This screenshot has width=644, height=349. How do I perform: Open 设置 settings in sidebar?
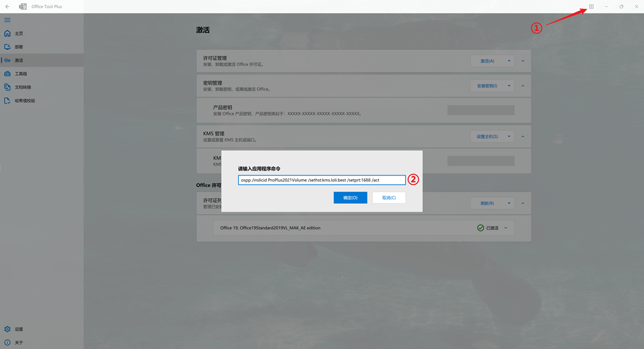42,329
